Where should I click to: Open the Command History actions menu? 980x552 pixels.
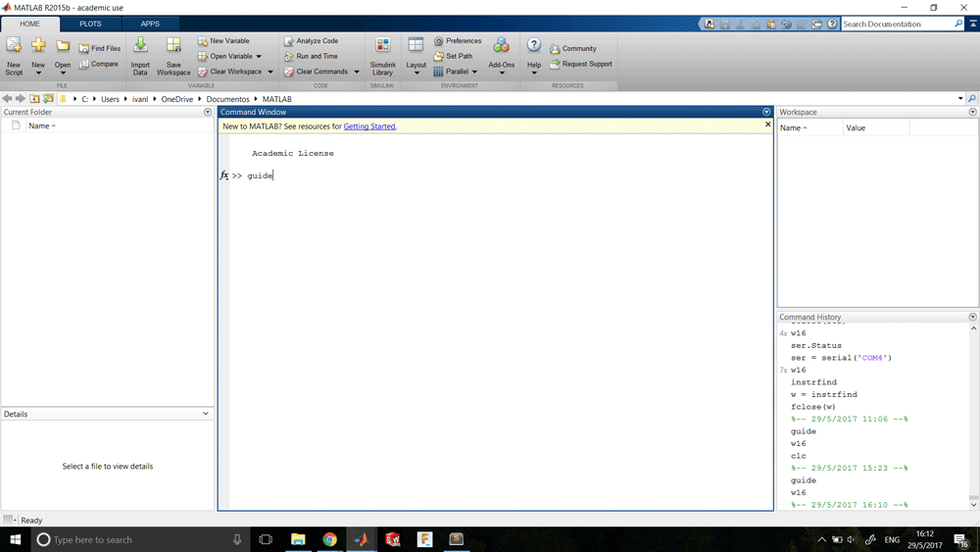point(972,317)
